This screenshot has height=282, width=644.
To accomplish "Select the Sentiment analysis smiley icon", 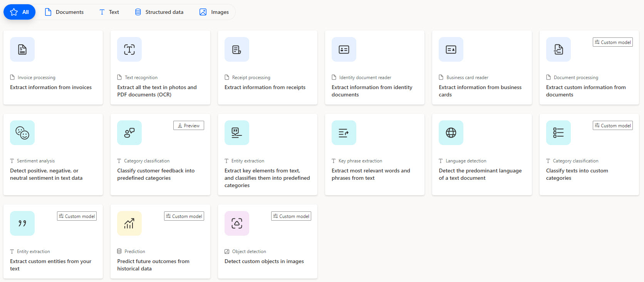I will pyautogui.click(x=22, y=133).
